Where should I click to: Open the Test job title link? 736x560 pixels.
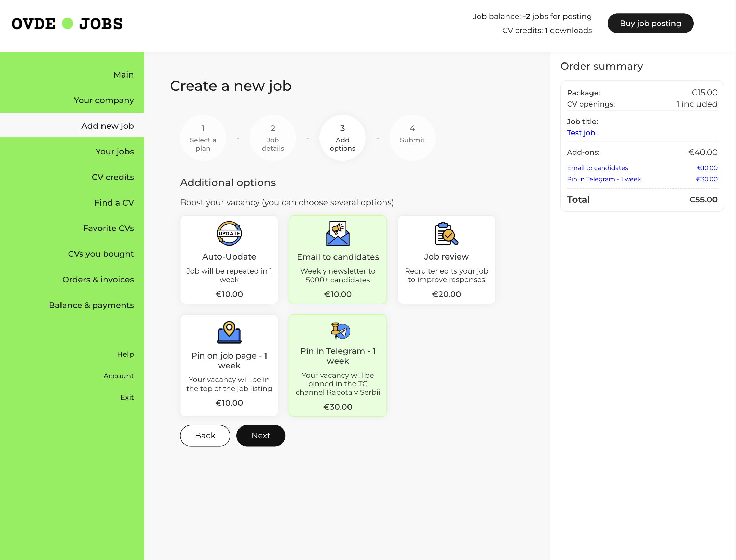(x=581, y=132)
